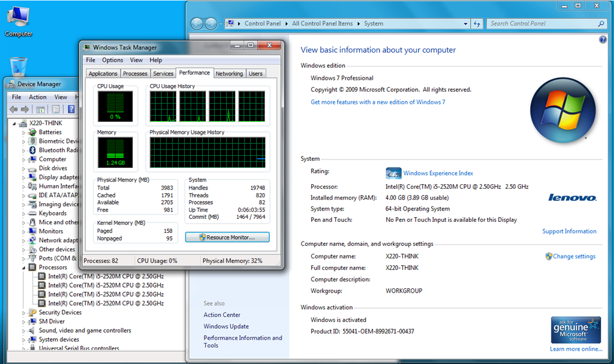
Task: Click the magnifier in Search Control Panel
Action: pos(601,24)
